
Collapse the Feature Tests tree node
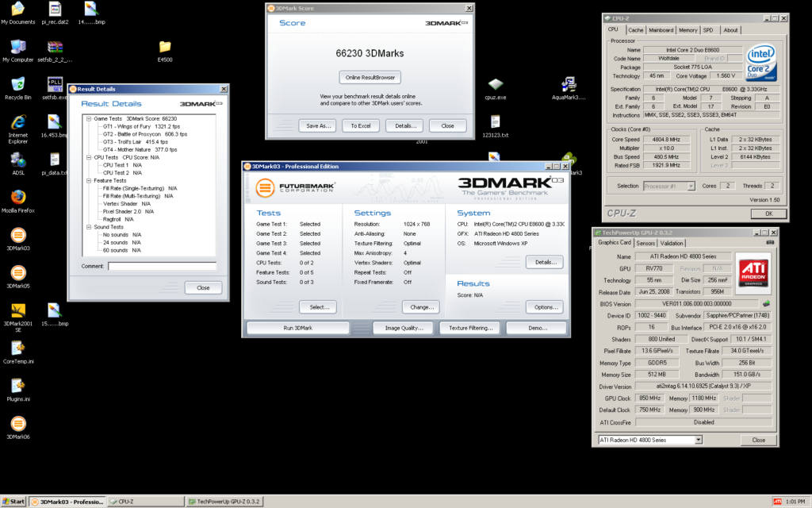click(x=89, y=180)
